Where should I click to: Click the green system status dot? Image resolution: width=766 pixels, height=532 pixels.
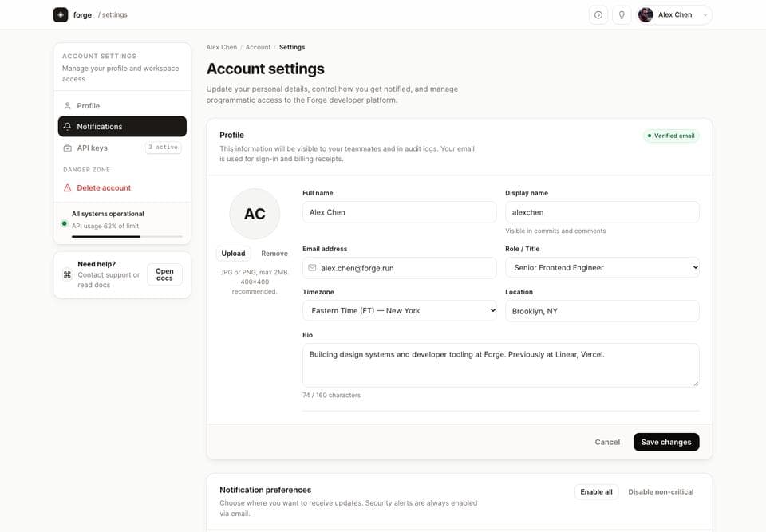click(64, 223)
